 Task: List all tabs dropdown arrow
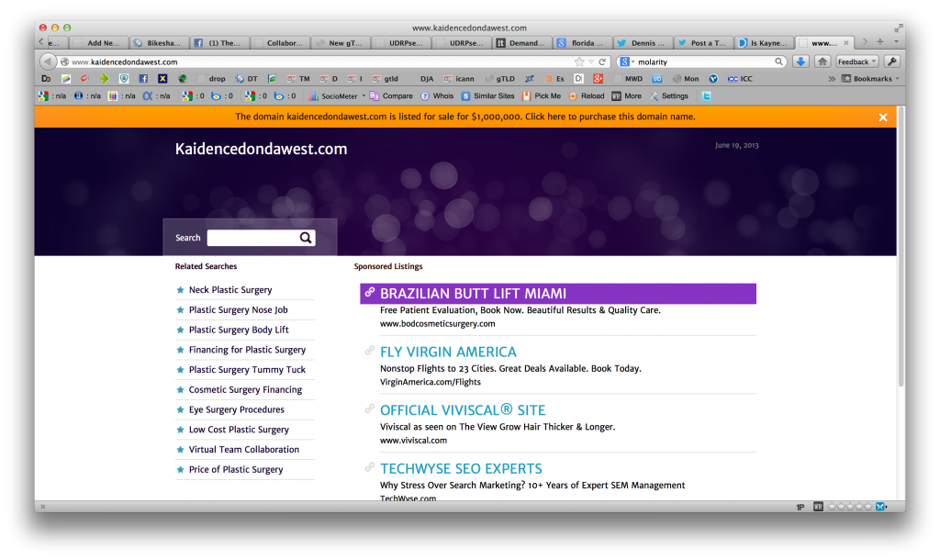896,42
